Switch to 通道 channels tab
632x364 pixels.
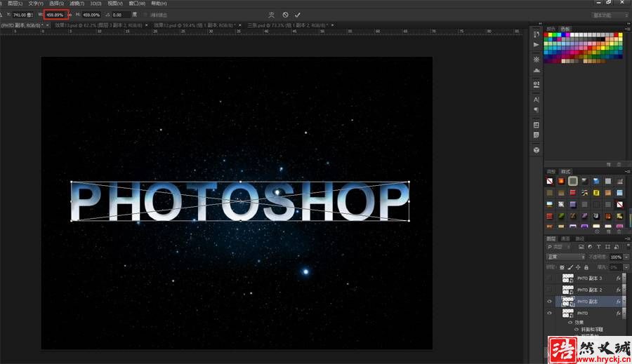click(565, 238)
